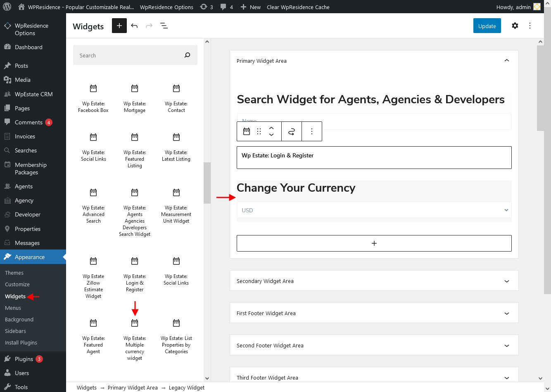The image size is (551, 392).
Task: Open the site home icon link
Action: coord(21,7)
